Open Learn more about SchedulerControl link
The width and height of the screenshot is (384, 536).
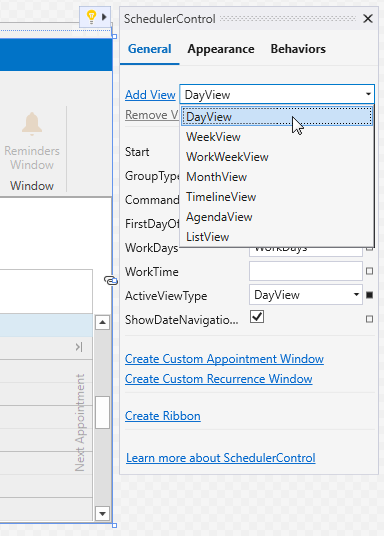[221, 458]
